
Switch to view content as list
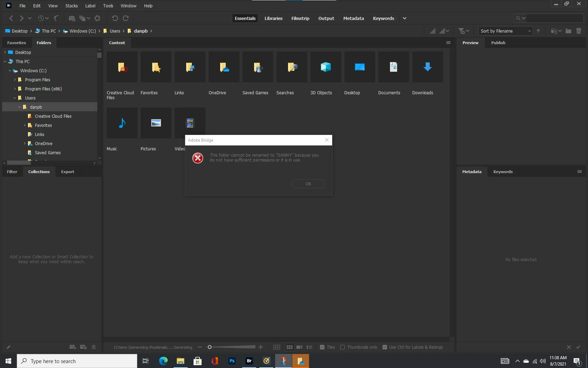309,347
